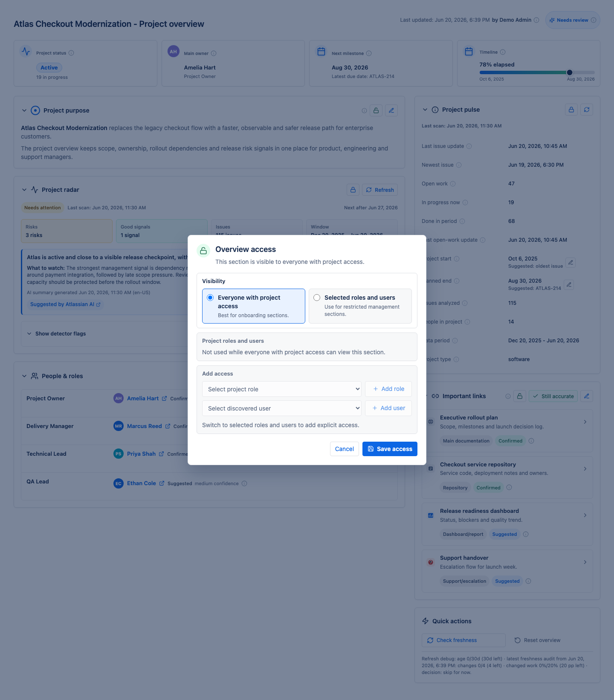Edit Project purpose with pencil icon
Image resolution: width=614 pixels, height=700 pixels.
pos(391,110)
